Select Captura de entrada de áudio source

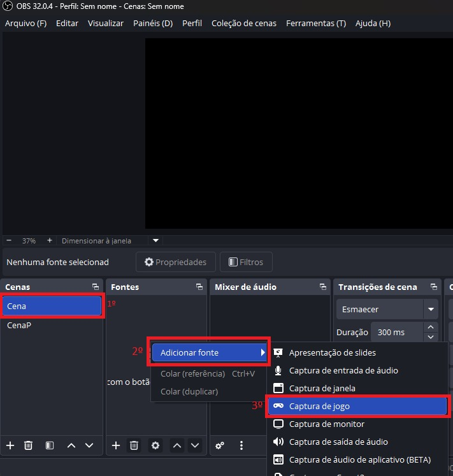click(x=357, y=370)
